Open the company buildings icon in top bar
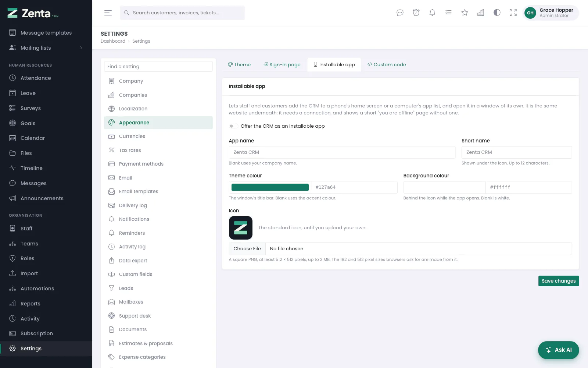 (481, 13)
